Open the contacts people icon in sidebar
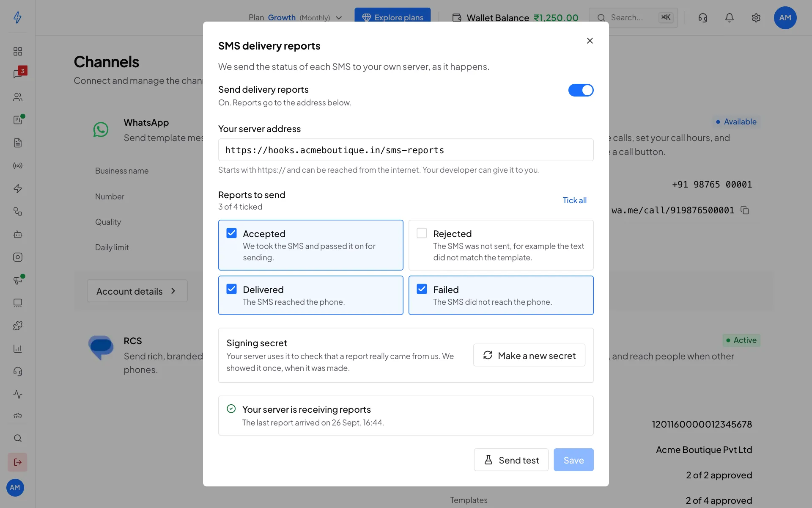Image resolution: width=812 pixels, height=508 pixels. click(17, 97)
